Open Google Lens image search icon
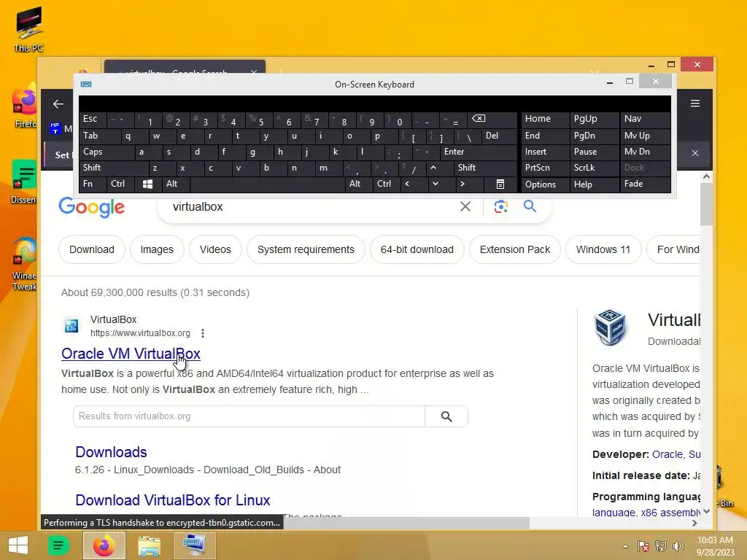 500,206
